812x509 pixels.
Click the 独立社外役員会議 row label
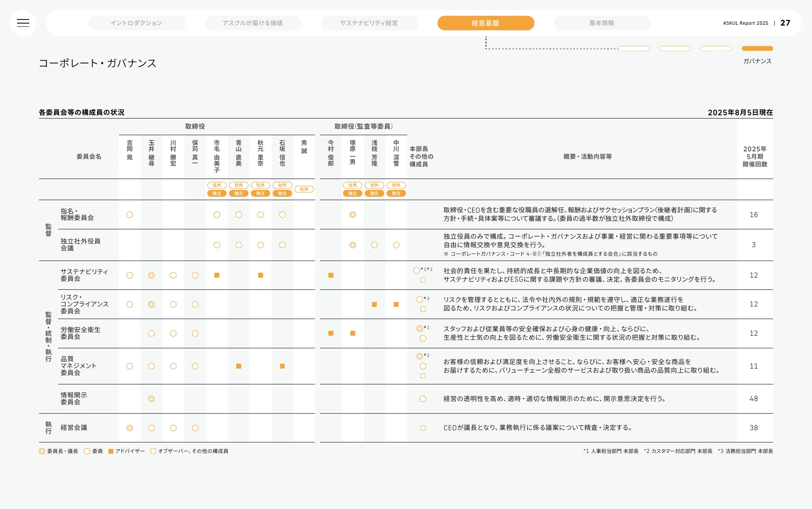coord(80,244)
